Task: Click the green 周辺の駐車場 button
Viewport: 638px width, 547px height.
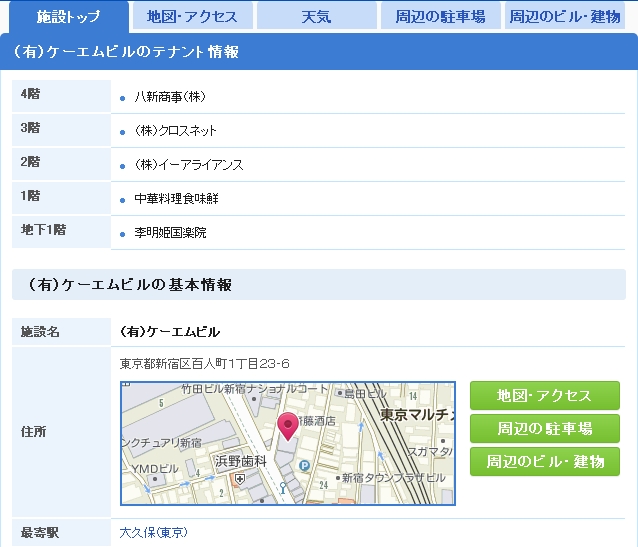Action: click(x=545, y=429)
